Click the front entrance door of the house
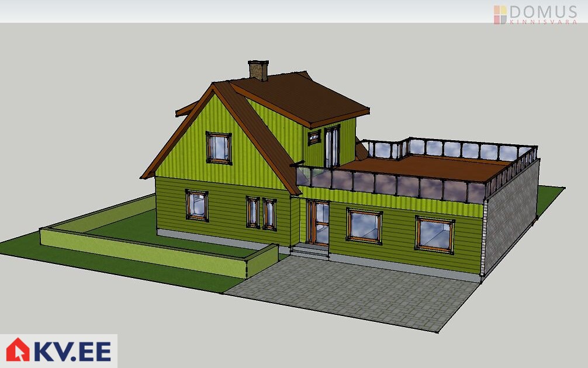The height and width of the screenshot is (368, 588). click(x=319, y=223)
